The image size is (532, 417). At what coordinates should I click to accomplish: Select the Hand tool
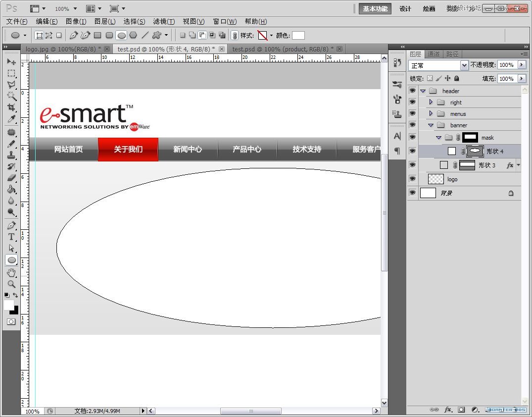[x=11, y=273]
